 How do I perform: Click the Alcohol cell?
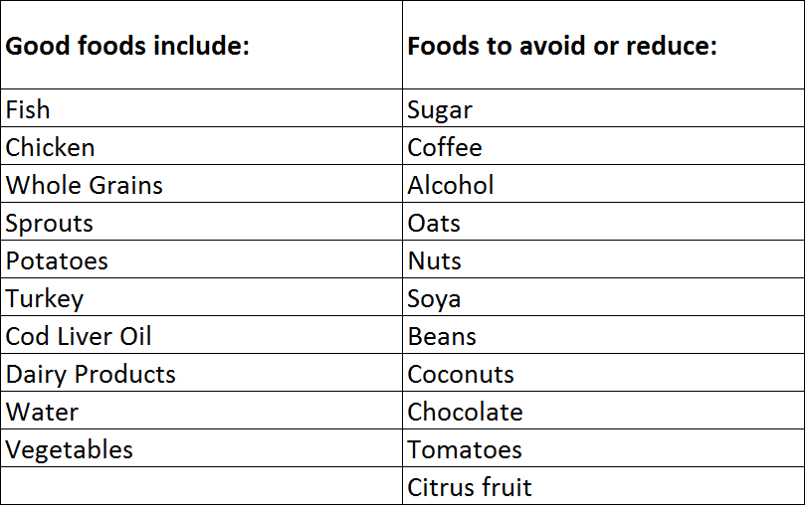point(603,184)
